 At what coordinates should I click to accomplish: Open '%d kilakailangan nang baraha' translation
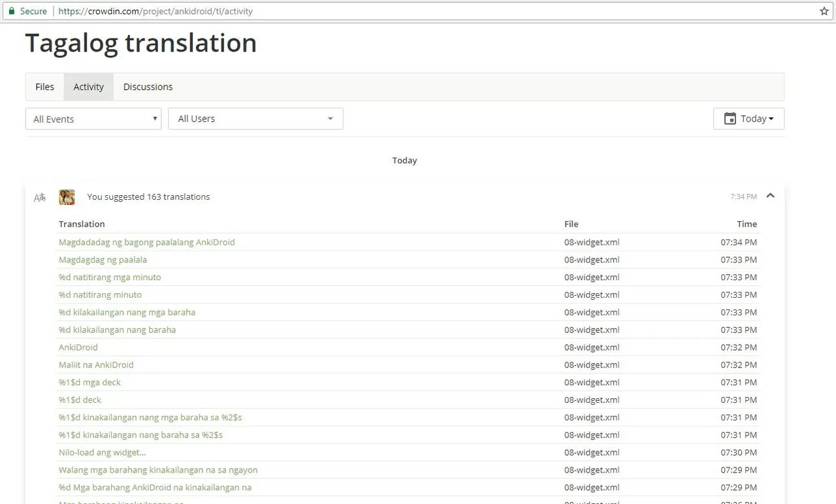[118, 330]
